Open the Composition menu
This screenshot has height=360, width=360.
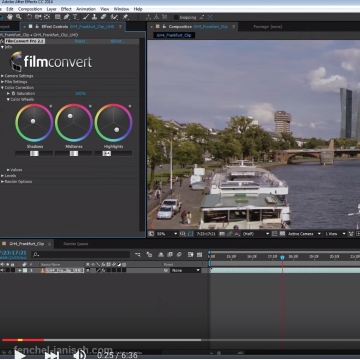30,9
